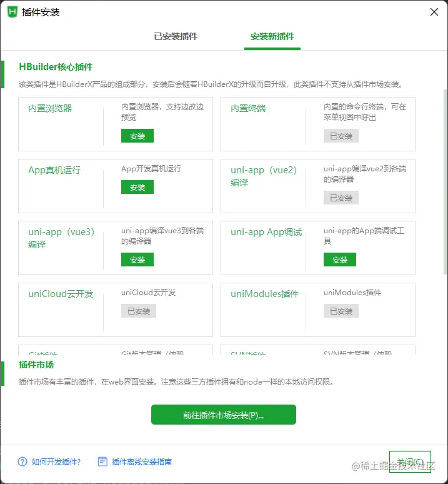Screen dimensions: 448x484
Task: Click the App真机运行 plugin title
Action: [54, 170]
